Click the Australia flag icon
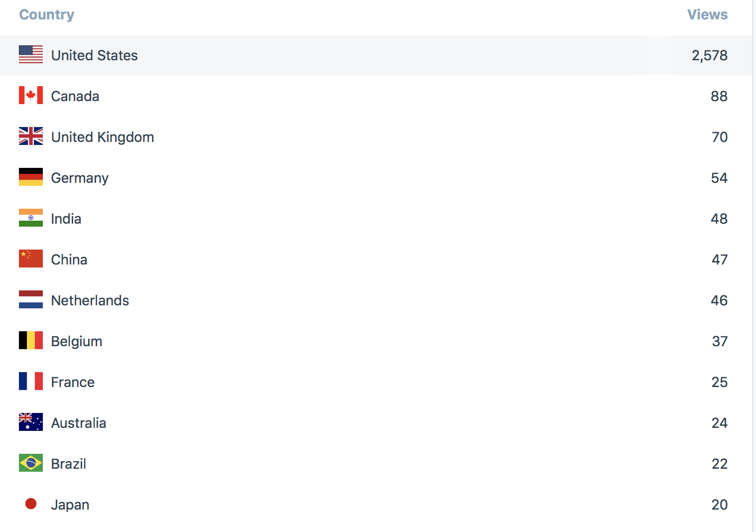The height and width of the screenshot is (532, 756). 31,422
